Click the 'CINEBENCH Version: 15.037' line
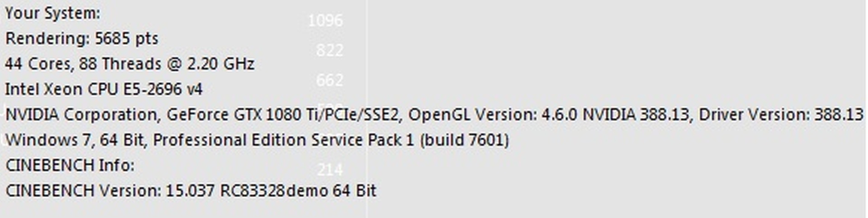 [x=110, y=191]
